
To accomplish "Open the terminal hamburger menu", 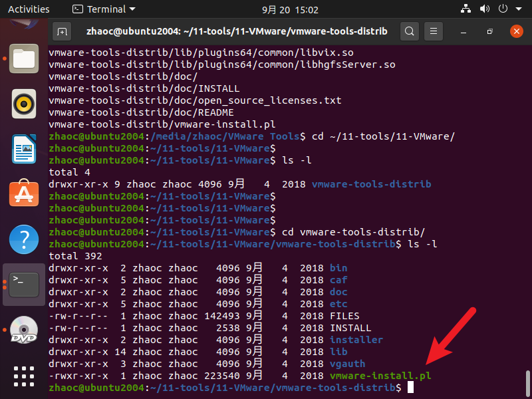I will click(x=434, y=31).
